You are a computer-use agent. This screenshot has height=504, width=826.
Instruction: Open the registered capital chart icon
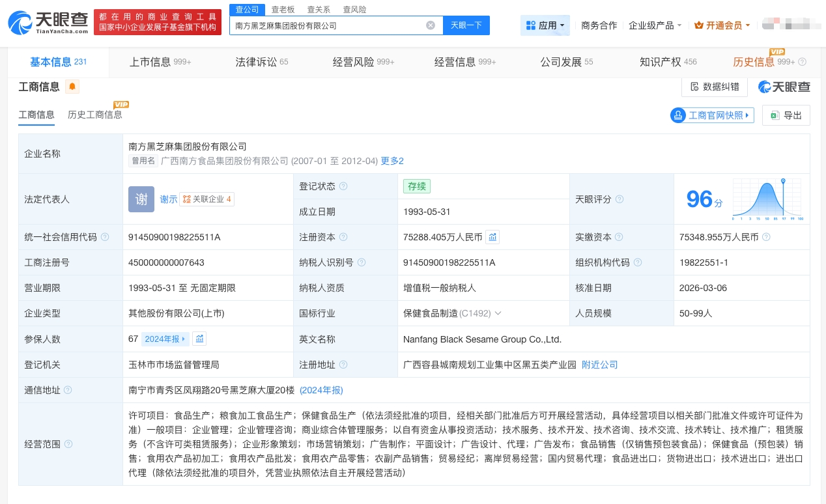493,237
